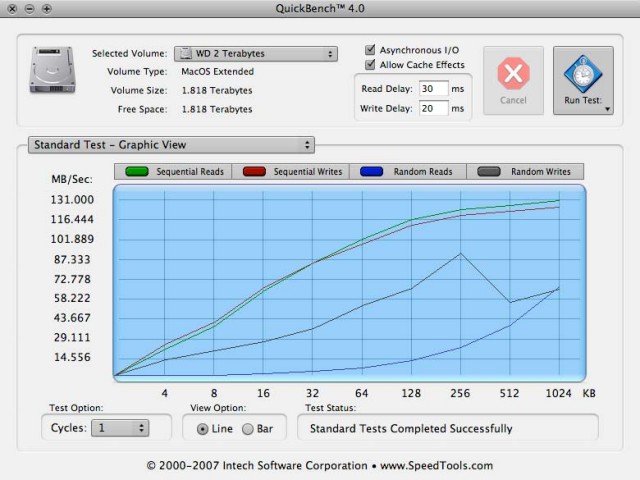The height and width of the screenshot is (480, 640).
Task: Click the Sequential Reads legend label
Action: point(190,172)
